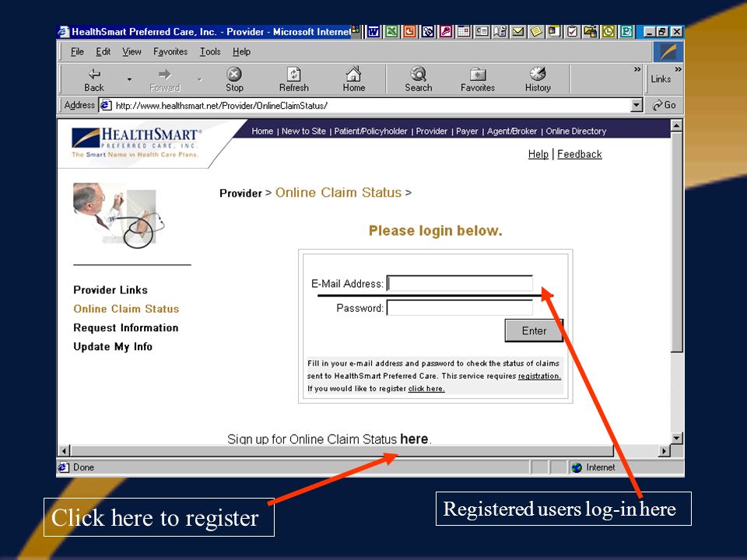The width and height of the screenshot is (747, 560).
Task: Click the Forward arrow toolbar icon
Action: coord(165,74)
